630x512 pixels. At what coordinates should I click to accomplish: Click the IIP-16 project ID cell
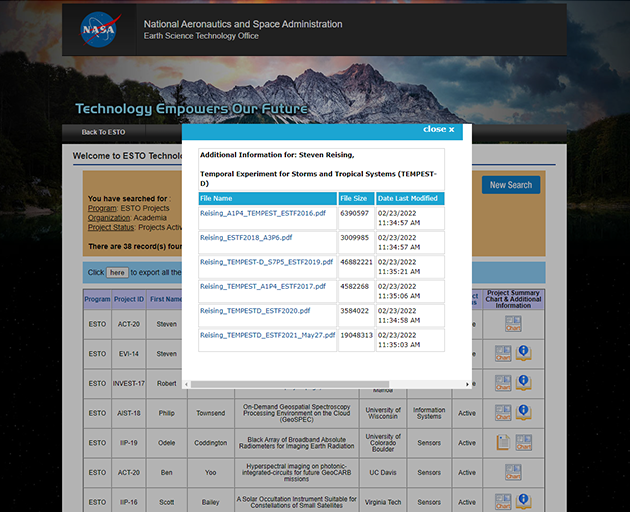pyautogui.click(x=129, y=502)
